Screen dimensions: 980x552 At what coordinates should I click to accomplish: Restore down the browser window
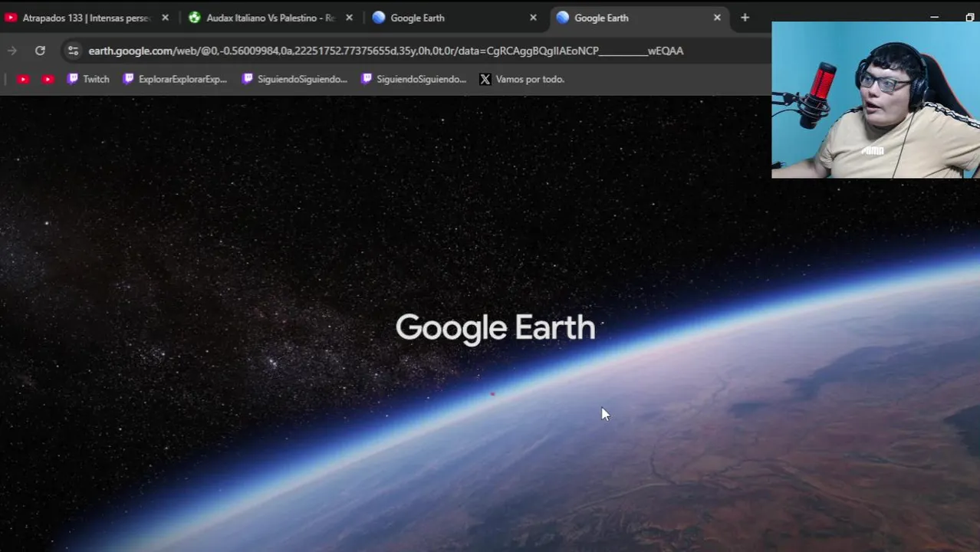970,18
